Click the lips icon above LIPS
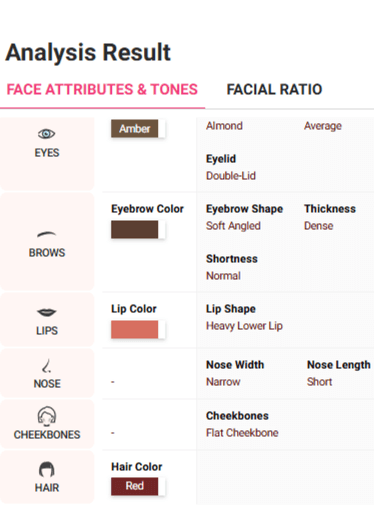 coord(47,312)
